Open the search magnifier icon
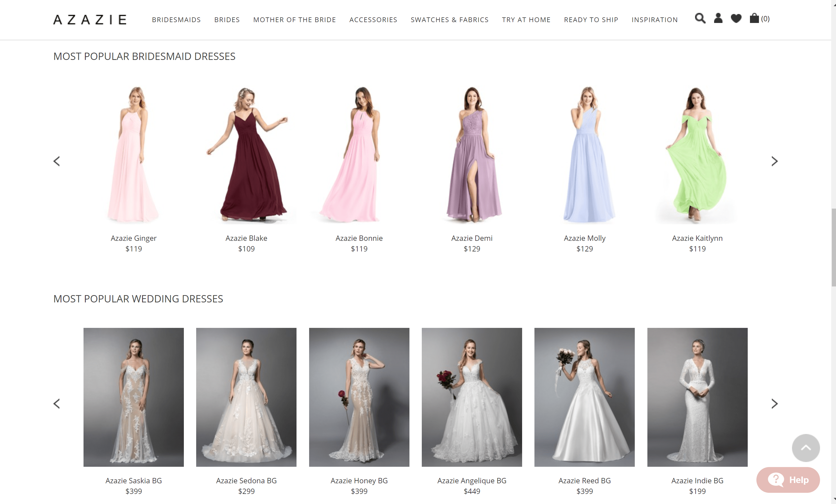Viewport: 836px width, 504px height. (700, 18)
